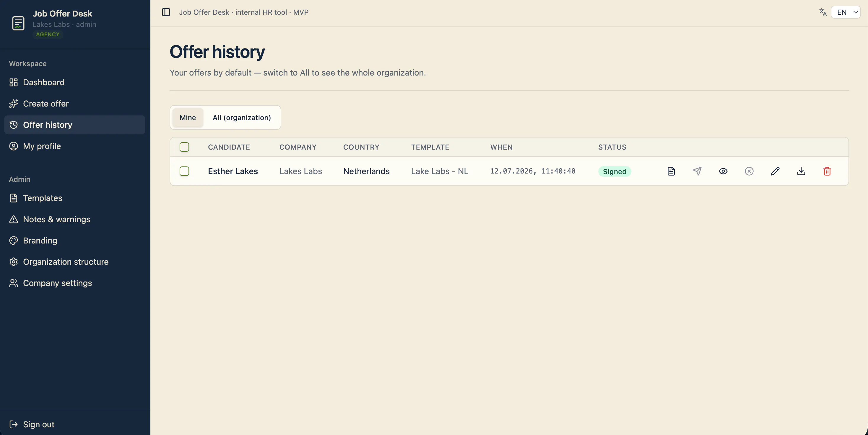868x435 pixels.
Task: Switch to the Mine tab
Action: pos(188,117)
